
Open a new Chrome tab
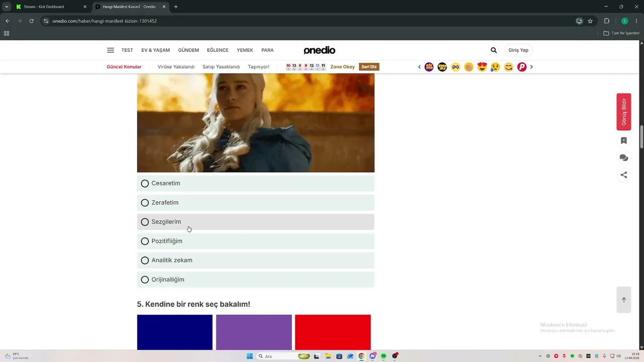[x=176, y=7]
